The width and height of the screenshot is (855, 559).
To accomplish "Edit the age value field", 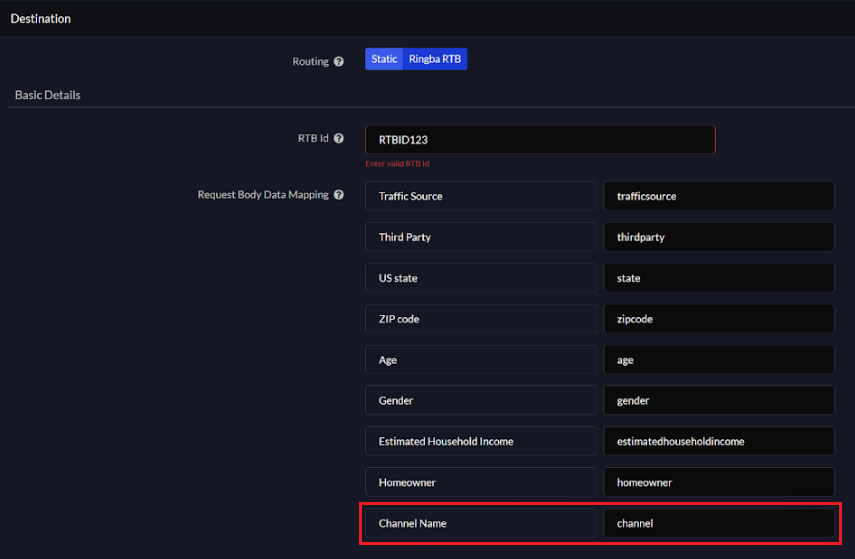I will (x=719, y=359).
